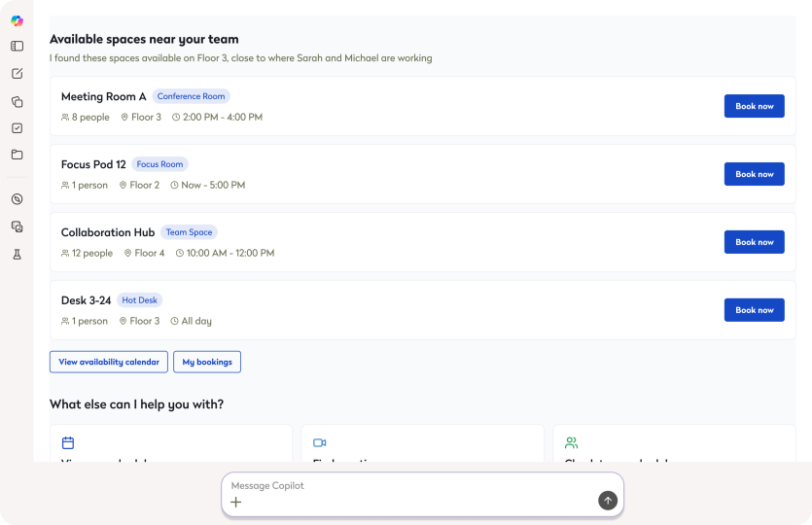Open the lab flask icon in the sidebar

click(x=17, y=254)
